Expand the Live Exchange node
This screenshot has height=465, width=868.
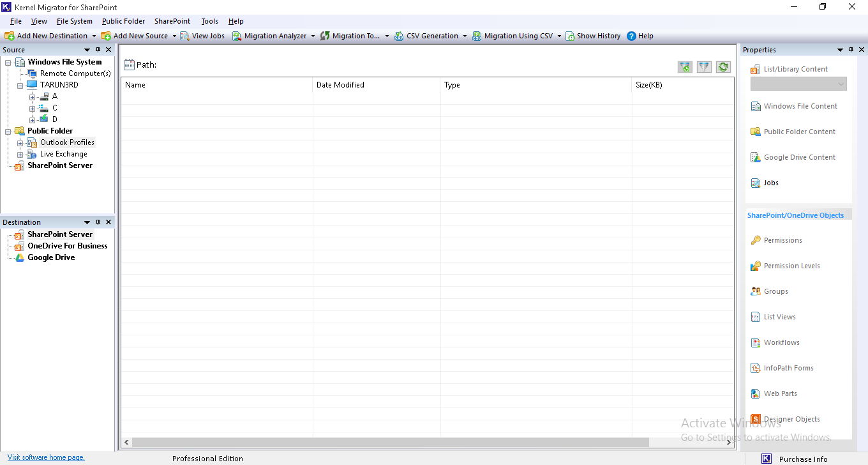(20, 154)
